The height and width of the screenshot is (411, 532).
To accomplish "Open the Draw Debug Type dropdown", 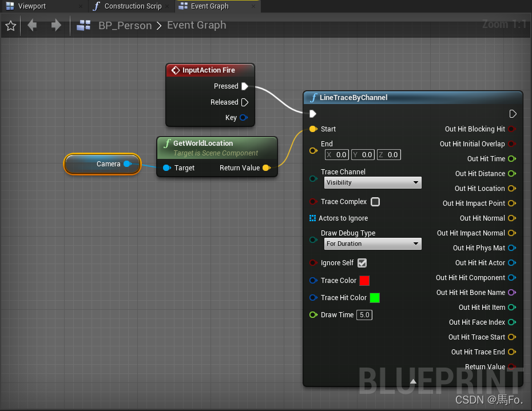I will [x=372, y=244].
